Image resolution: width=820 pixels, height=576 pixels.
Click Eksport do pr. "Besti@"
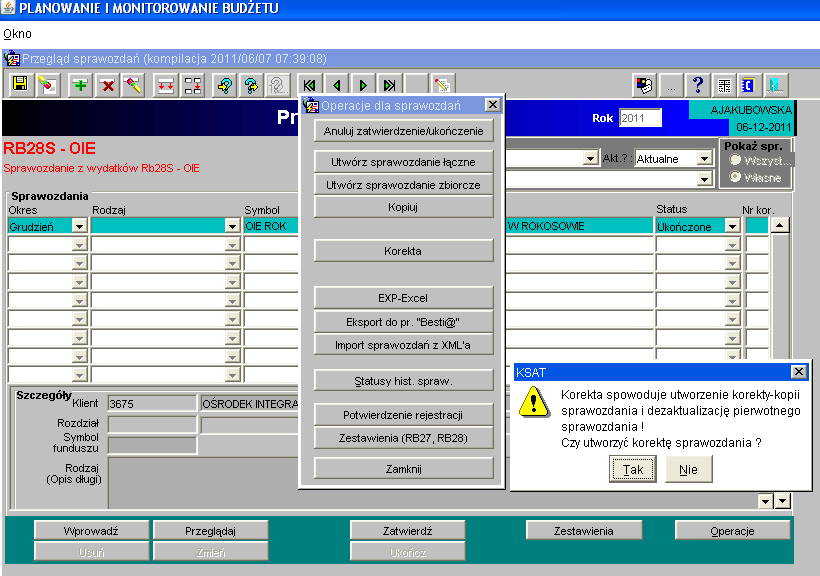(x=403, y=322)
